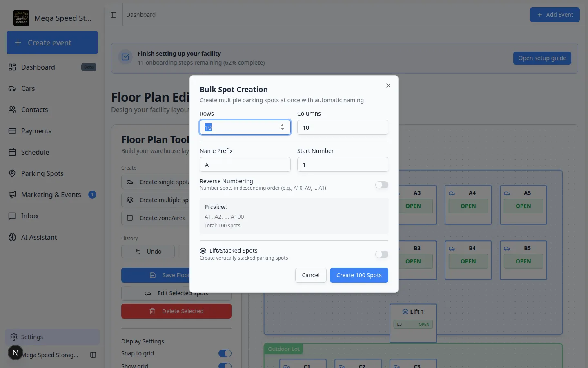
Task: Click the Lift/Stacked Spots layers icon
Action: (x=203, y=251)
